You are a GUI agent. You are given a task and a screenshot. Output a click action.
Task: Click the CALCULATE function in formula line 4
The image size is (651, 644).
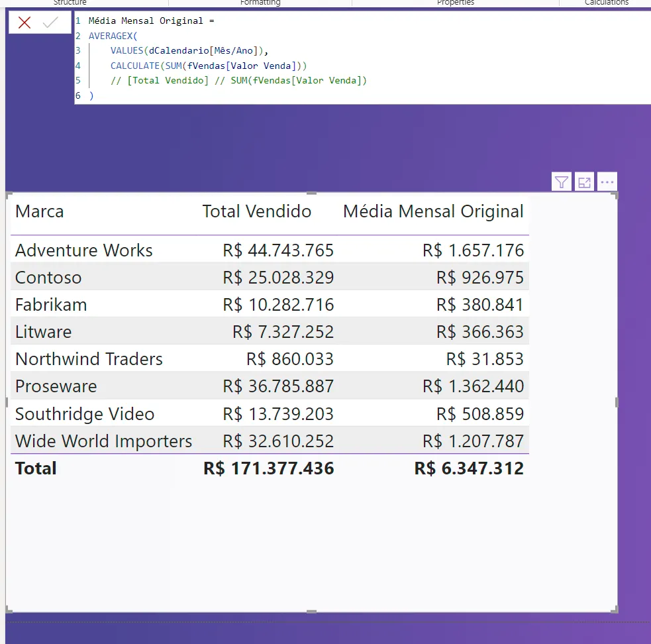click(x=135, y=66)
